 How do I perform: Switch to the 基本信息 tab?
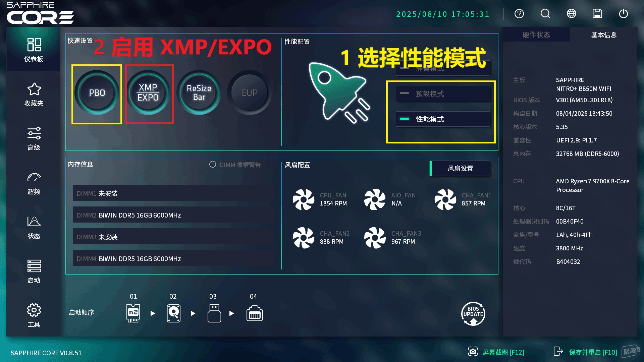tap(604, 35)
